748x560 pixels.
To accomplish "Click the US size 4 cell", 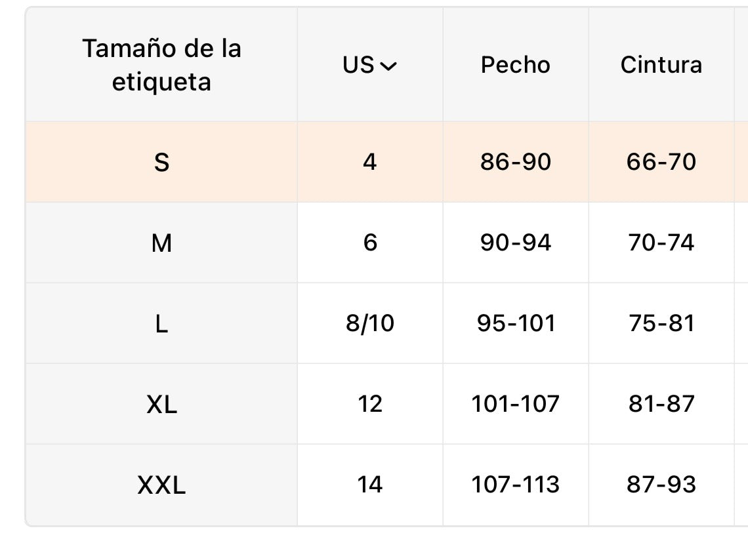I will click(370, 162).
